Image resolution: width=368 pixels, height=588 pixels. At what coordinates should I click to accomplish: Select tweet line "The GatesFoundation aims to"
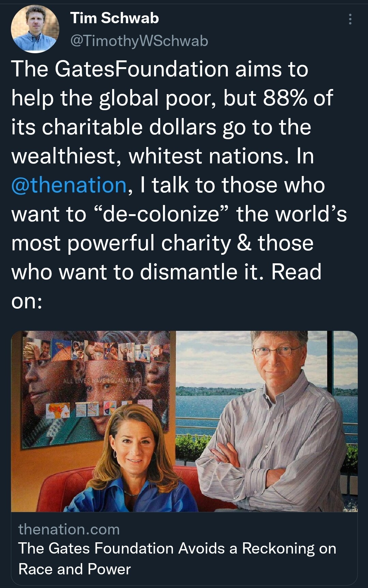[160, 69]
